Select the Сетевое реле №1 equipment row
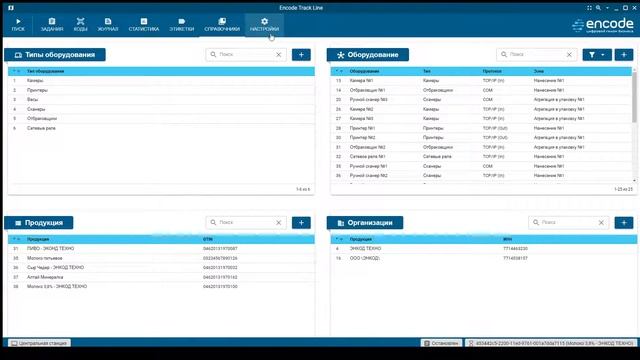Viewport: 640px width, 360px height. coord(481,157)
